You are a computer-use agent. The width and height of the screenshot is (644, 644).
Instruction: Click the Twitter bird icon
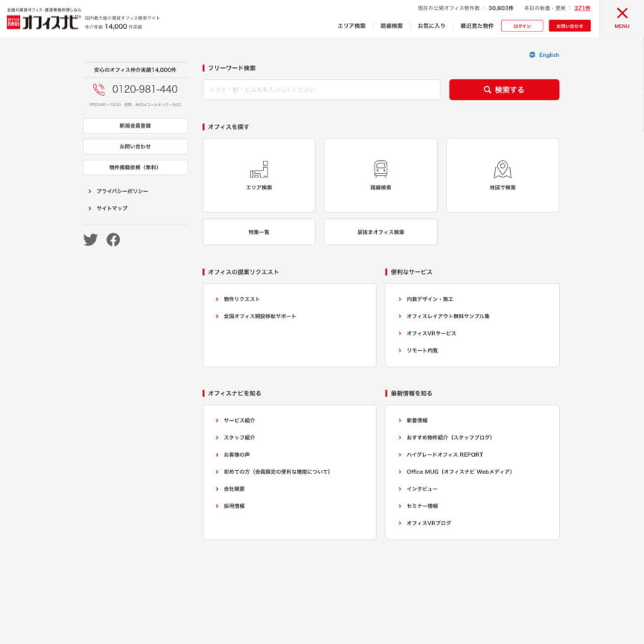(x=91, y=240)
